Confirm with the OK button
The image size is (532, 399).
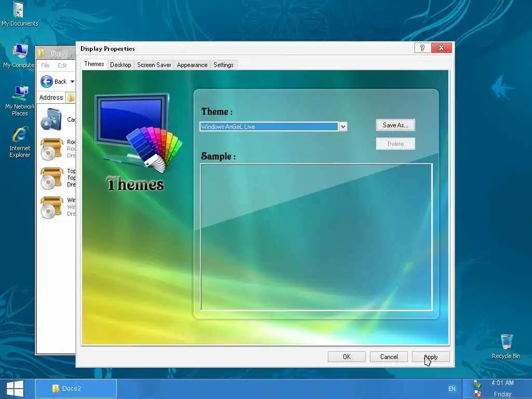click(x=347, y=356)
